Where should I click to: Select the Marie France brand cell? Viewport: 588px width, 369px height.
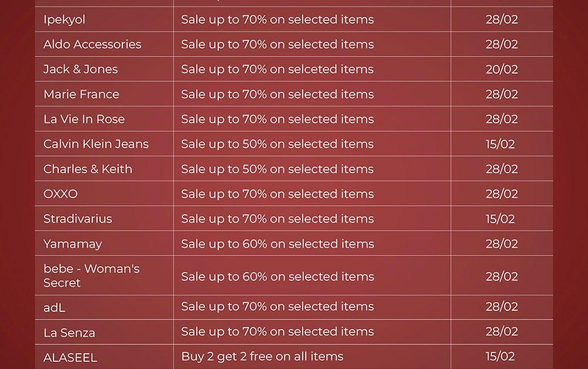click(x=81, y=94)
